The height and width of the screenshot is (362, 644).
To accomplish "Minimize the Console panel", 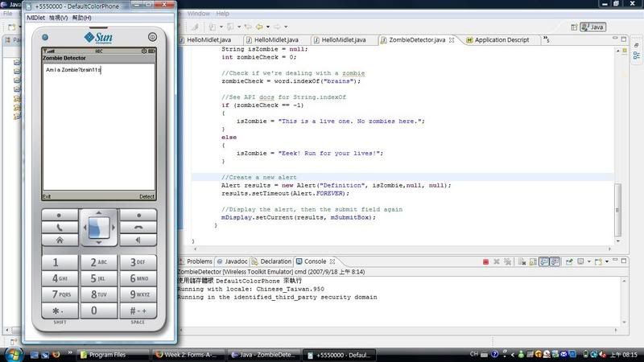I will pos(615,260).
